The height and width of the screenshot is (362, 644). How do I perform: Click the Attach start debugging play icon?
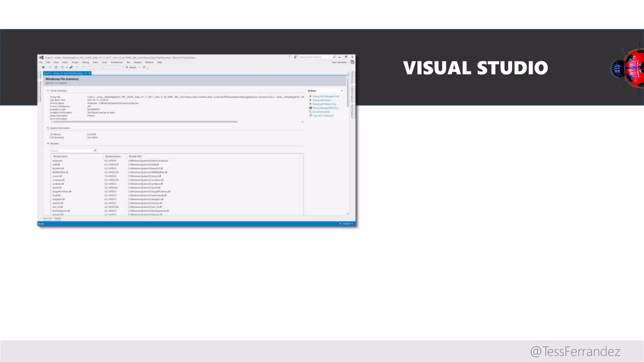pyautogui.click(x=127, y=67)
